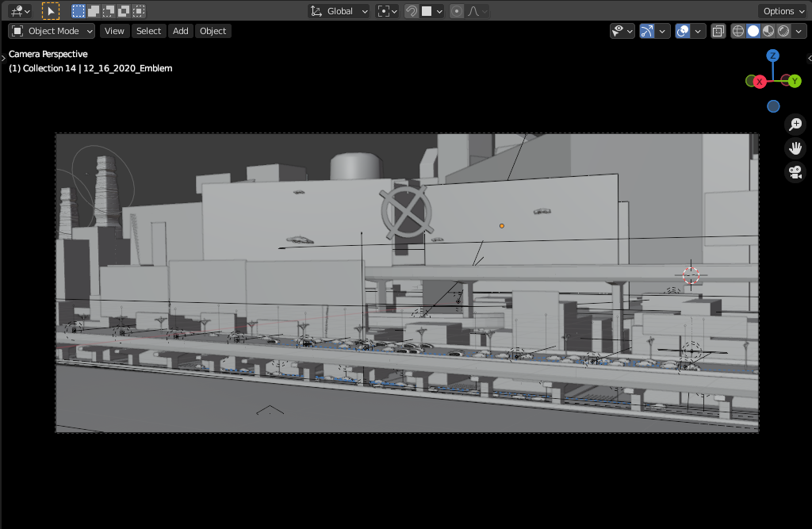812x529 pixels.
Task: Switch to material preview shading
Action: click(768, 31)
